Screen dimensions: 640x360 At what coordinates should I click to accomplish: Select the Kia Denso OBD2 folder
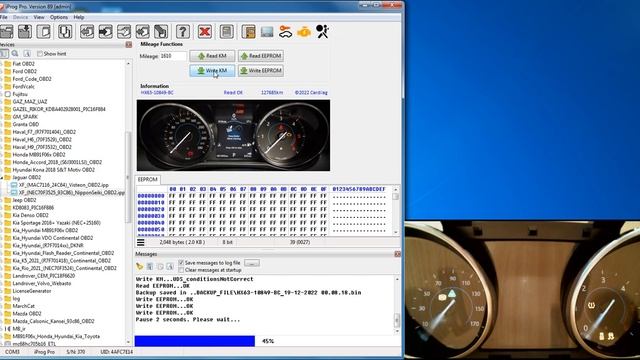tap(31, 215)
